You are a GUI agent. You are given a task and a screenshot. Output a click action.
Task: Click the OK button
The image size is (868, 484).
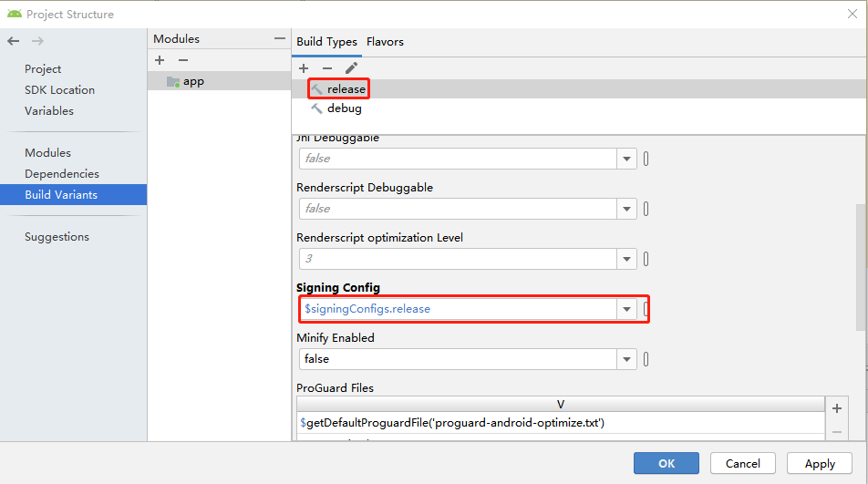click(x=666, y=463)
